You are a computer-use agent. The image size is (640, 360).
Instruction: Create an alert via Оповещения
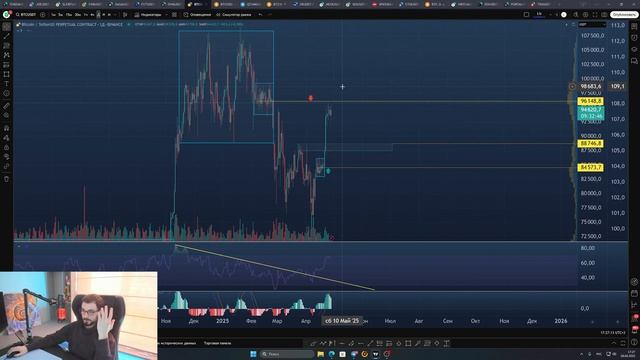tap(198, 15)
